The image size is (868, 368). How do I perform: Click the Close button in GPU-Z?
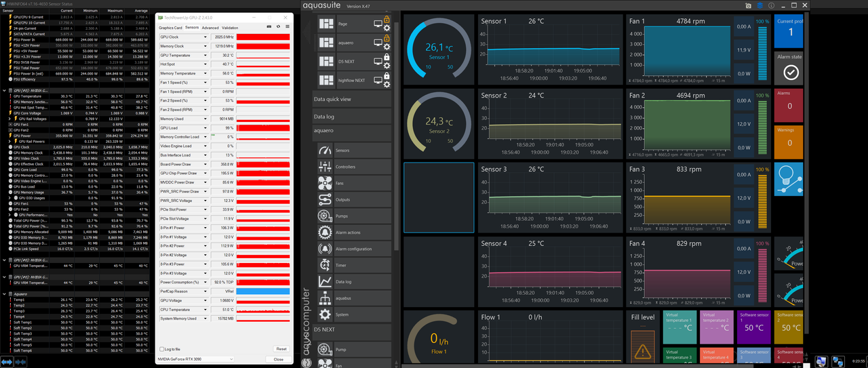point(278,359)
